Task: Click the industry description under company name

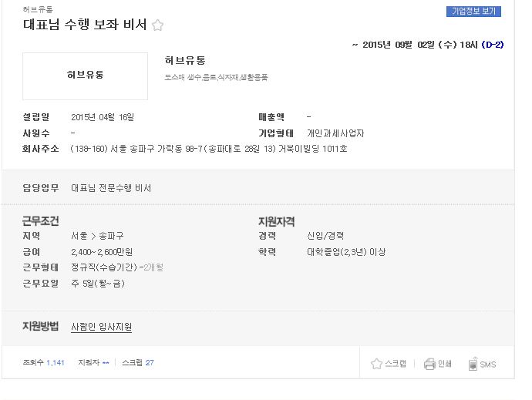Action: pyautogui.click(x=216, y=77)
